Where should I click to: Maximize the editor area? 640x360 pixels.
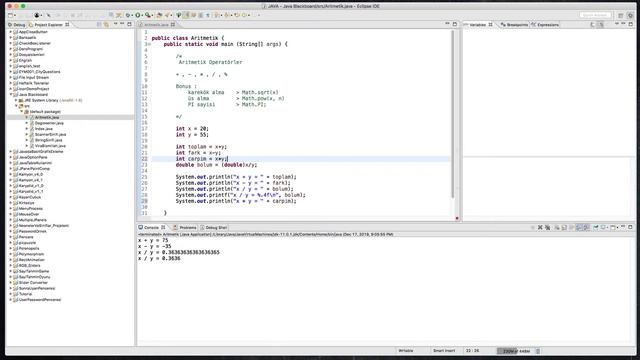pos(455,24)
